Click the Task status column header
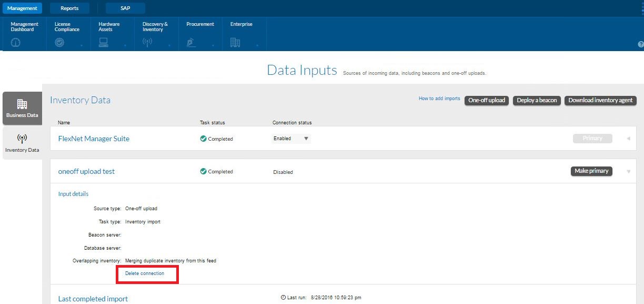This screenshot has width=644, height=304. [212, 123]
